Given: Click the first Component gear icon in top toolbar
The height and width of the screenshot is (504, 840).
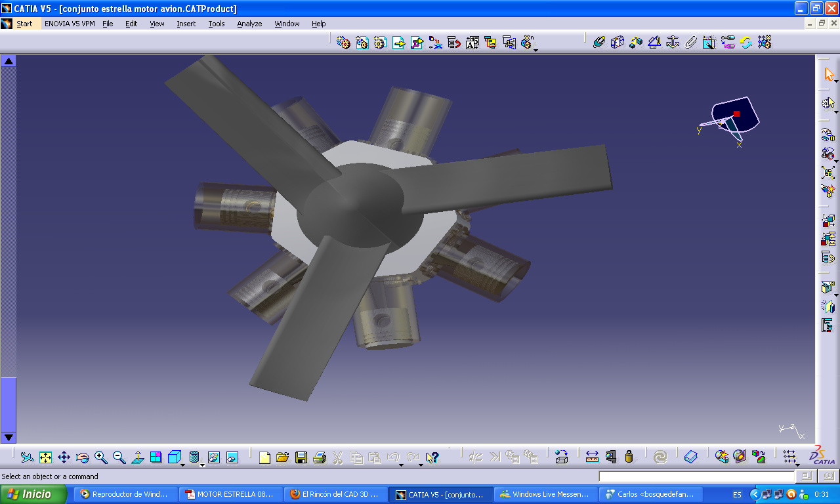Looking at the screenshot, I should pos(343,43).
